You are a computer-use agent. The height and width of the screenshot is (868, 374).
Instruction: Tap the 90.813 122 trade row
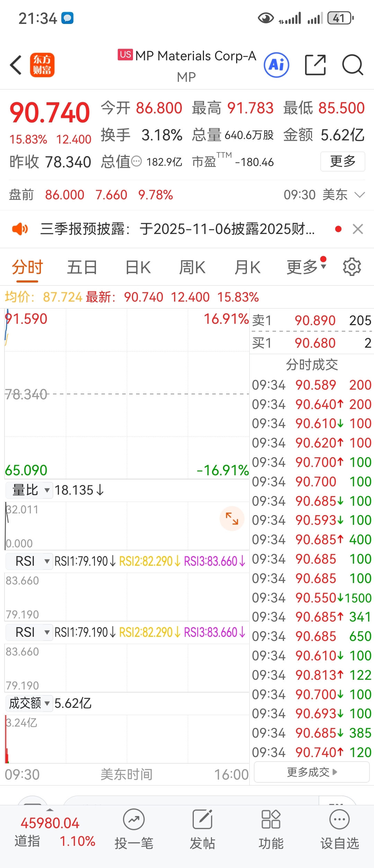[x=312, y=675]
